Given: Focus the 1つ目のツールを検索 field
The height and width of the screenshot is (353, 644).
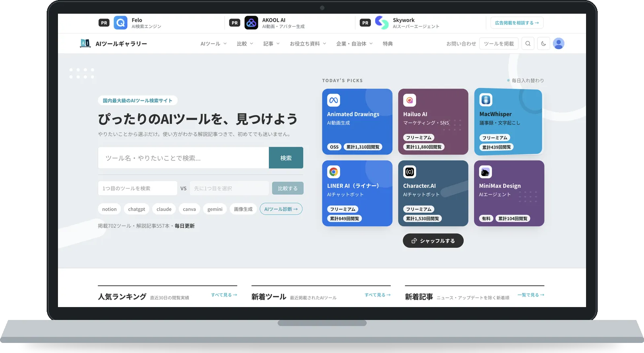Looking at the screenshot, I should [x=138, y=188].
